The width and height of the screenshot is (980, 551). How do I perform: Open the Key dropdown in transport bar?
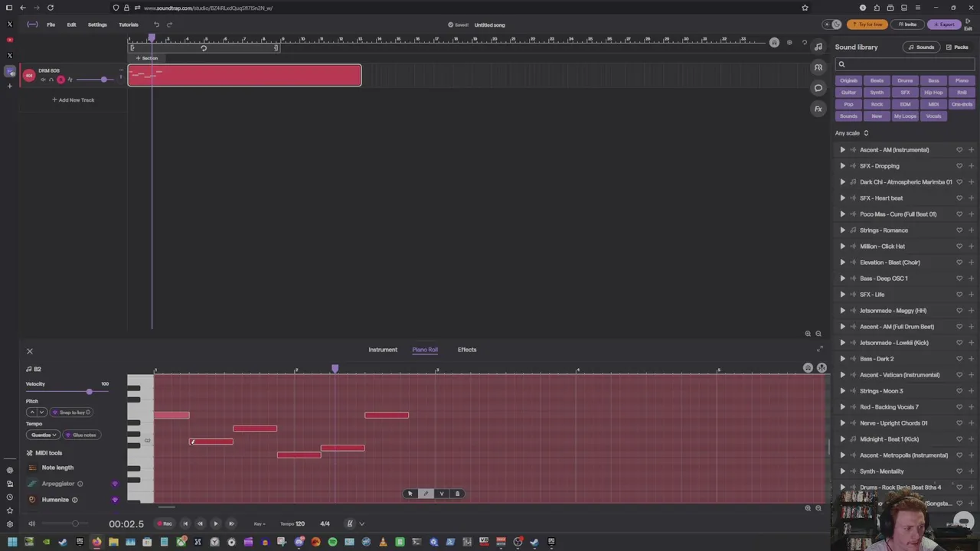pos(259,524)
